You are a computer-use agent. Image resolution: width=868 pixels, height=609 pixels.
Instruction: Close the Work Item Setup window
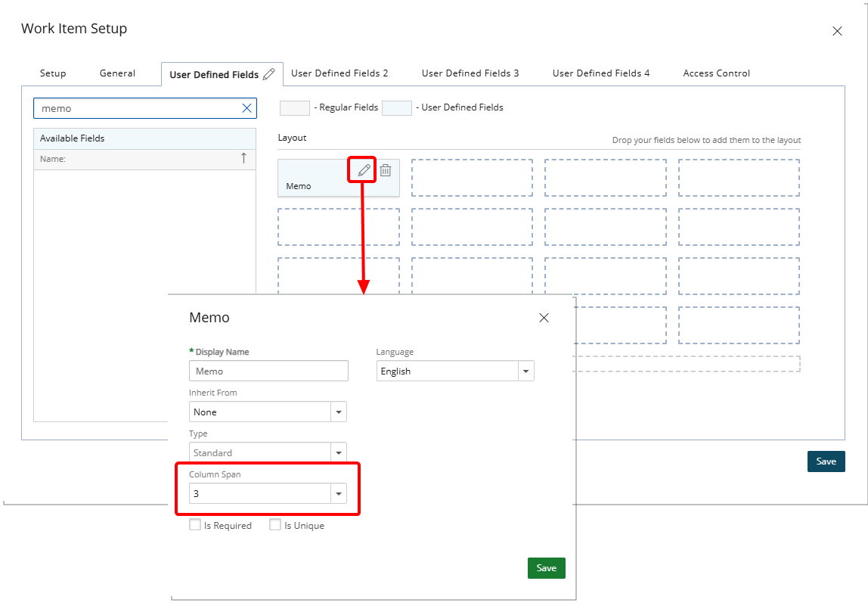(837, 31)
